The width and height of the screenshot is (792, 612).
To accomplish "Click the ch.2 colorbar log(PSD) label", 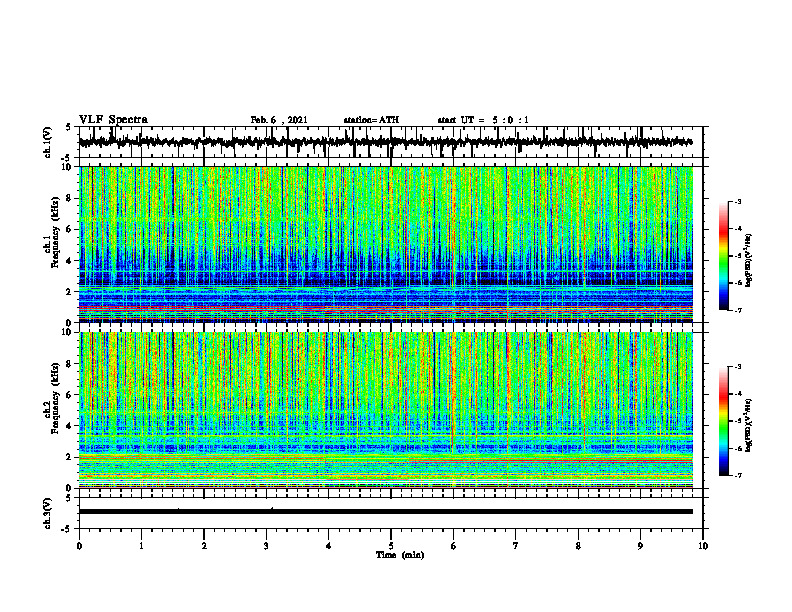I will coord(749,425).
